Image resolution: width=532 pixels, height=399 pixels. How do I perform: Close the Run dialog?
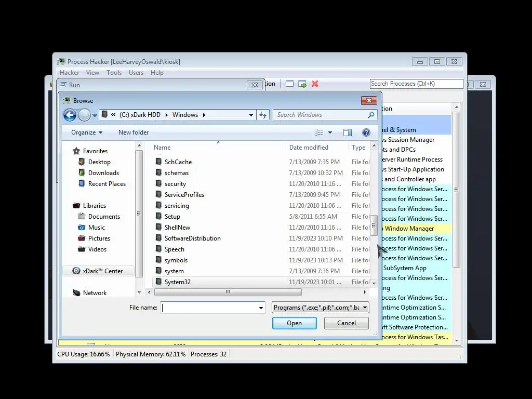pyautogui.click(x=255, y=85)
